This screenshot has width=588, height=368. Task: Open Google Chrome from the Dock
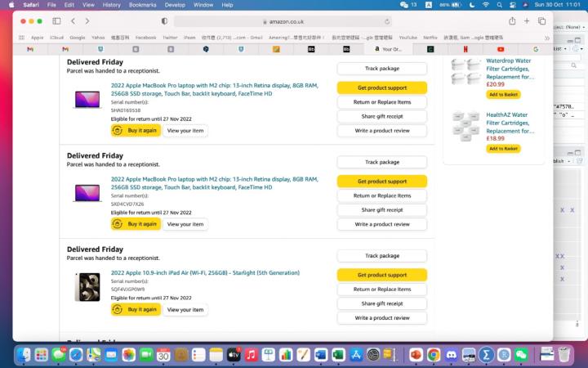pyautogui.click(x=434, y=354)
